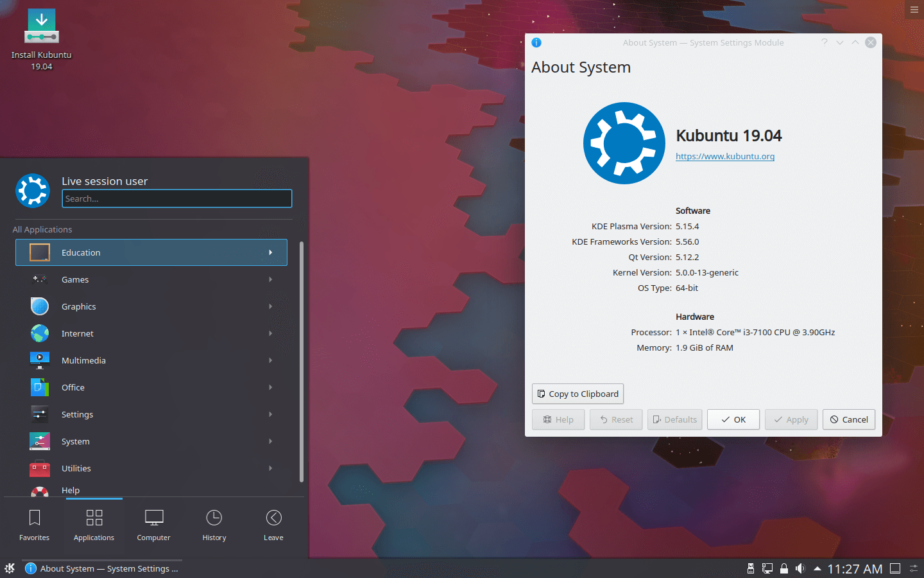Switch to the Computer tab
The width and height of the screenshot is (924, 578).
pyautogui.click(x=153, y=525)
